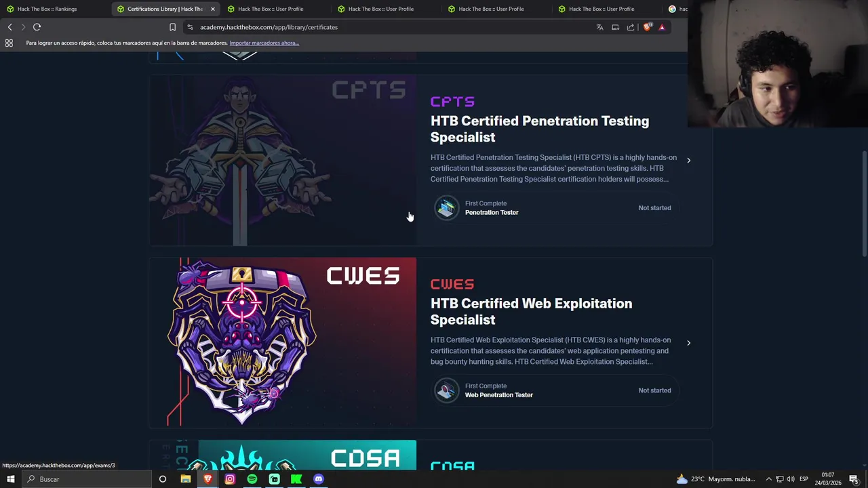Open the CWES spider artwork thumbnail
Viewport: 868px width, 488px height.
coord(283,342)
